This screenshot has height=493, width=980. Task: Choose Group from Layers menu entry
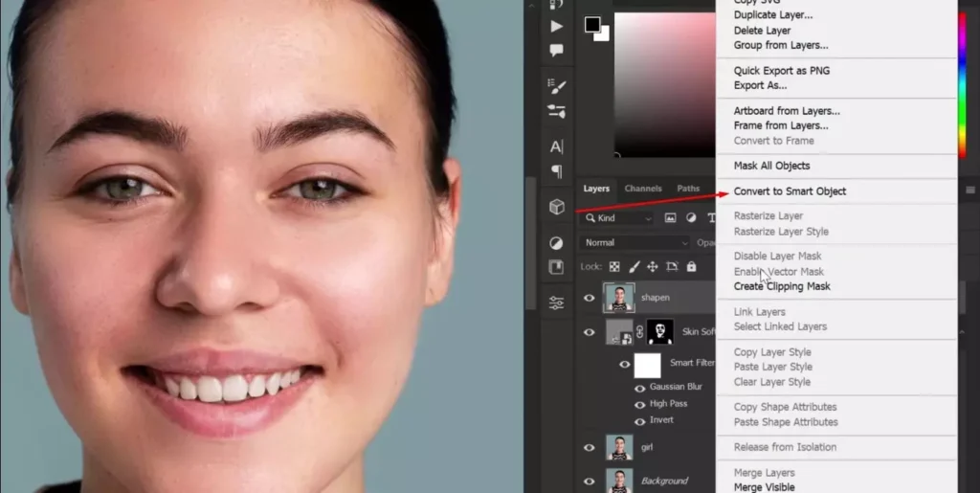coord(781,45)
